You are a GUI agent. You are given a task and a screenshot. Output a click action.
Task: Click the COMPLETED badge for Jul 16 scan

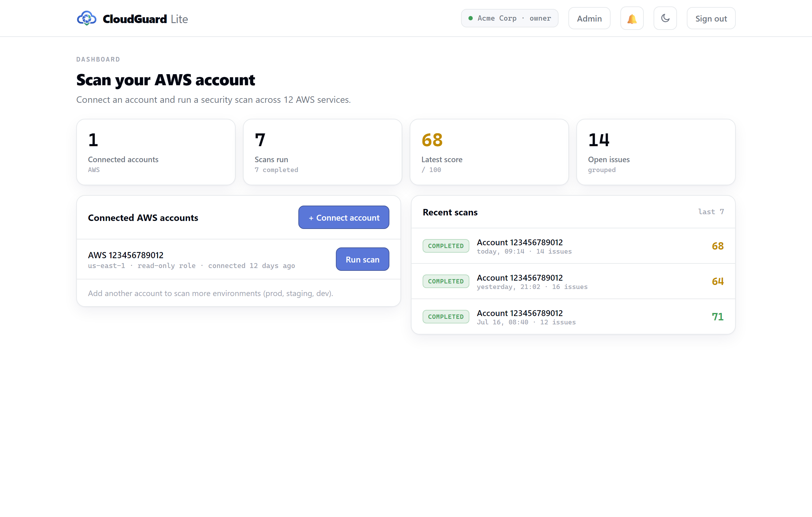[x=446, y=317]
